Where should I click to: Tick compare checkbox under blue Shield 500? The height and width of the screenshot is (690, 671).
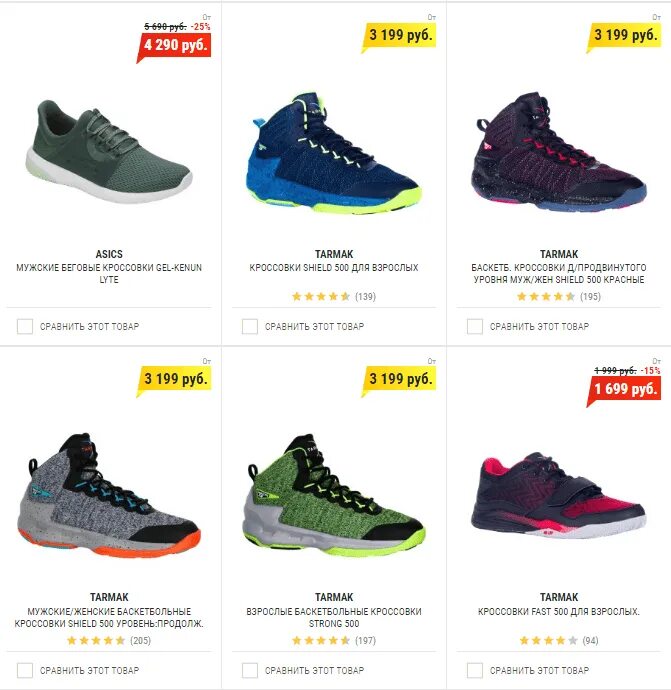250,327
